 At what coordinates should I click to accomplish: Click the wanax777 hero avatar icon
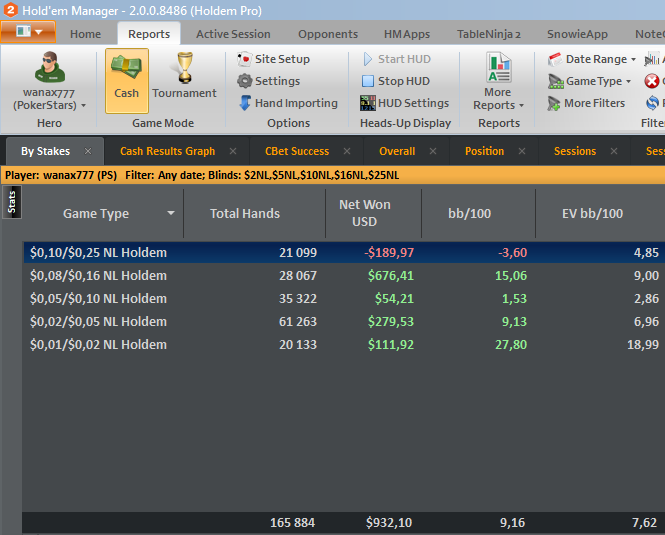coord(50,67)
